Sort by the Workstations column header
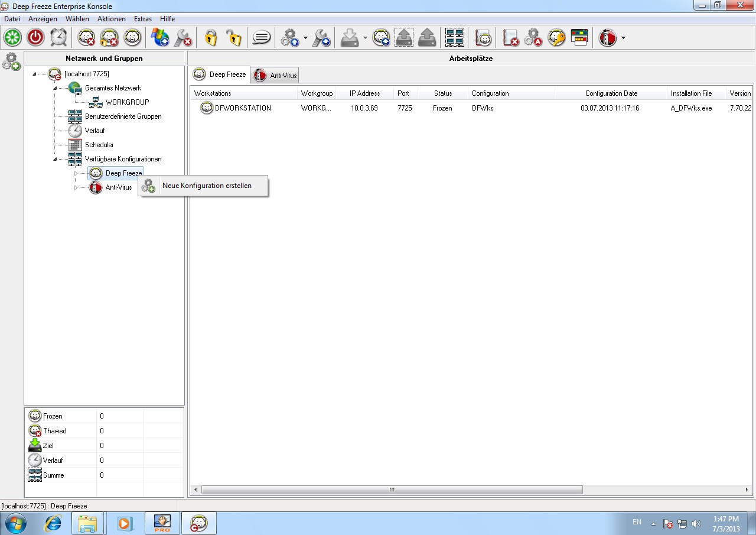Viewport: 756px width, 535px height. point(244,93)
